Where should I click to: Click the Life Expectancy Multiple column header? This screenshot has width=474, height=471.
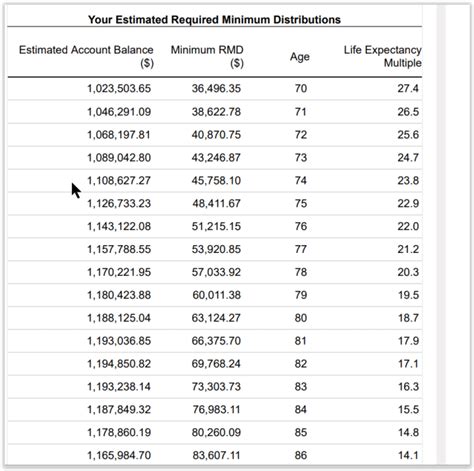(383, 56)
